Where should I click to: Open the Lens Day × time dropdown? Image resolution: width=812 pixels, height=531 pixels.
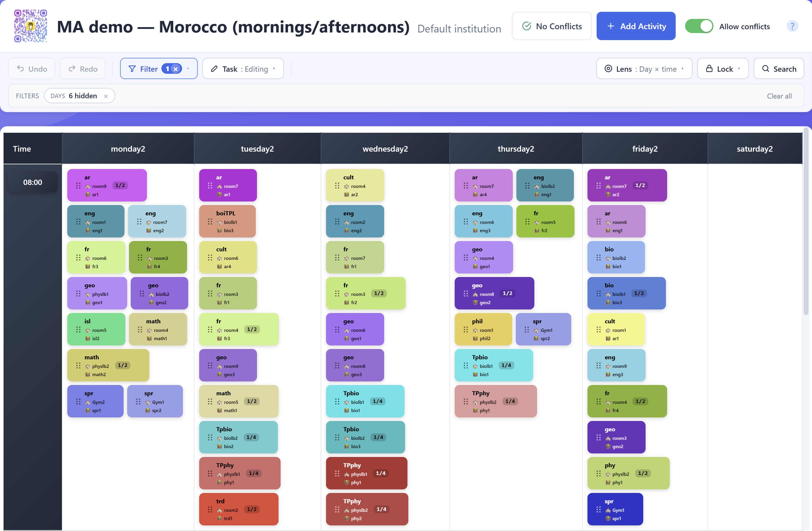[644, 69]
